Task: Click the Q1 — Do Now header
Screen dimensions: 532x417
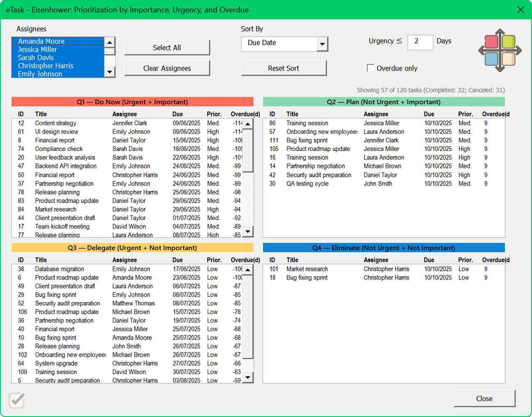Action: click(x=133, y=102)
